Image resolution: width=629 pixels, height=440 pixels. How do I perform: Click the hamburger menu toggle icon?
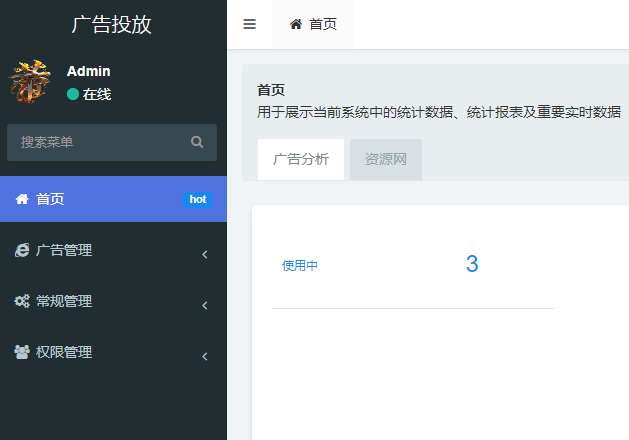(x=250, y=24)
